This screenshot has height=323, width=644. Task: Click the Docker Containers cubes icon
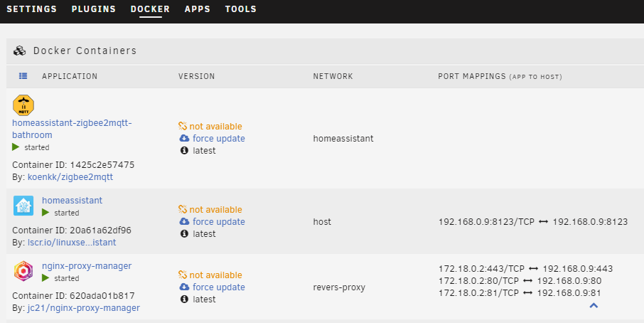click(19, 51)
